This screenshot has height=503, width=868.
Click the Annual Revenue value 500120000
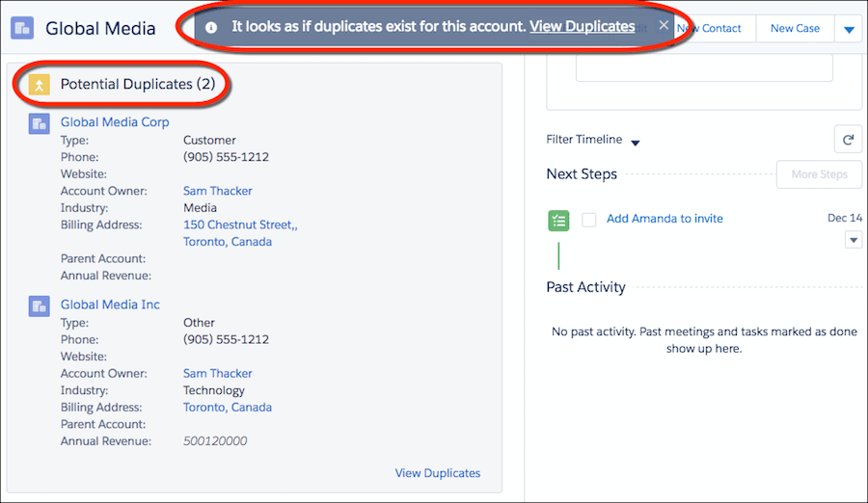click(215, 441)
